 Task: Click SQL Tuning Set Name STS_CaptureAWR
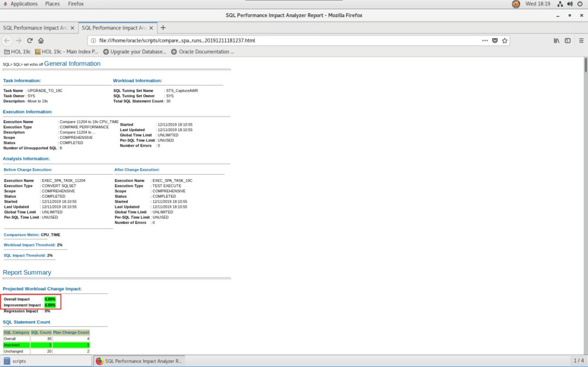(182, 91)
